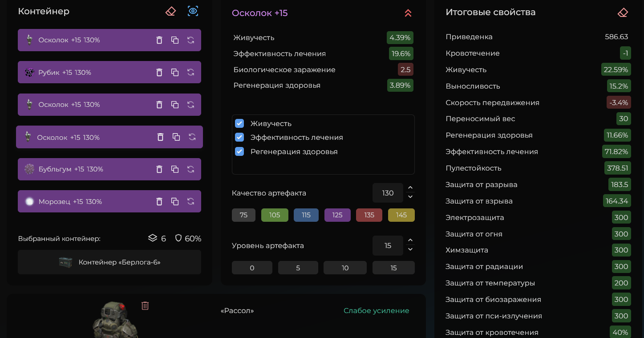This screenshot has width=644, height=338.
Task: Click the Переносимый вес value 30
Action: [624, 118]
